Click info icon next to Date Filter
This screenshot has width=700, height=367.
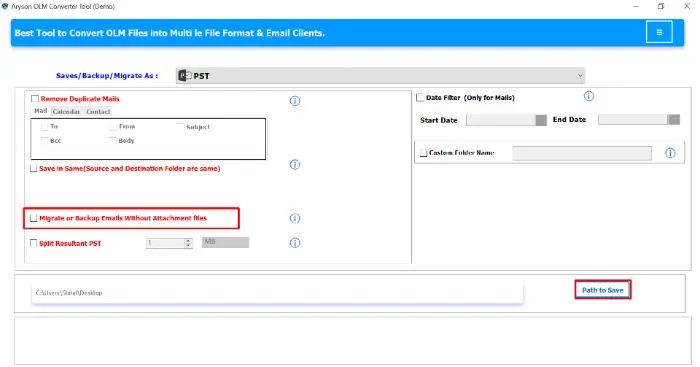pyautogui.click(x=588, y=96)
